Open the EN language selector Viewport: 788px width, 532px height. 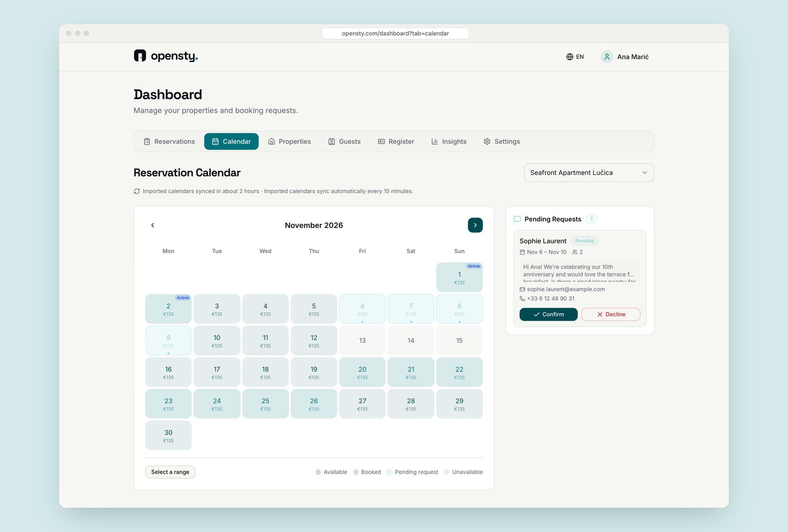575,57
